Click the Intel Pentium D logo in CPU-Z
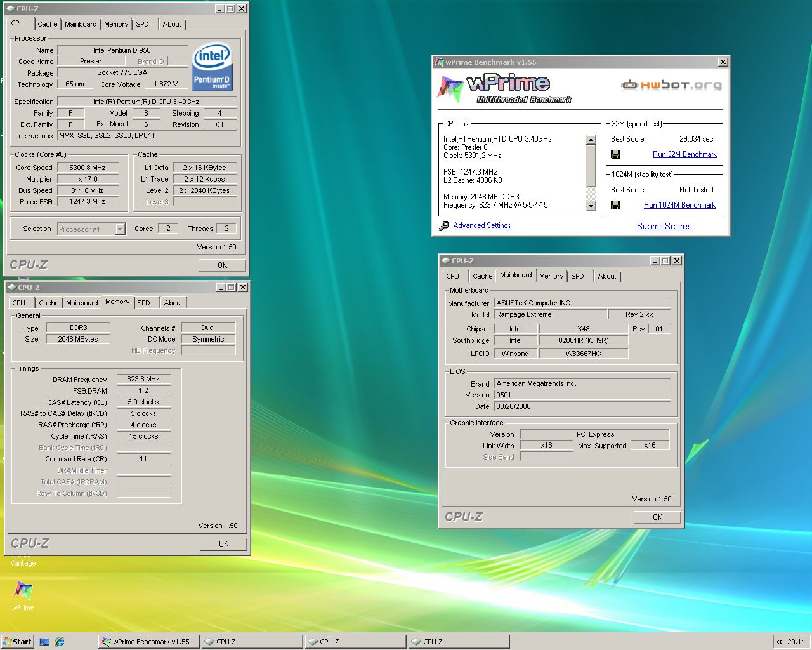 click(x=212, y=67)
